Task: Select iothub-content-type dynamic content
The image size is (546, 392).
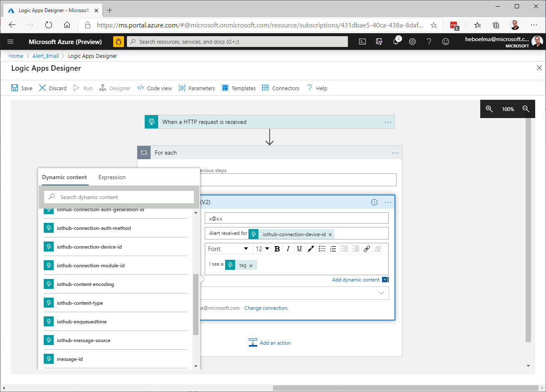Action: coord(115,303)
